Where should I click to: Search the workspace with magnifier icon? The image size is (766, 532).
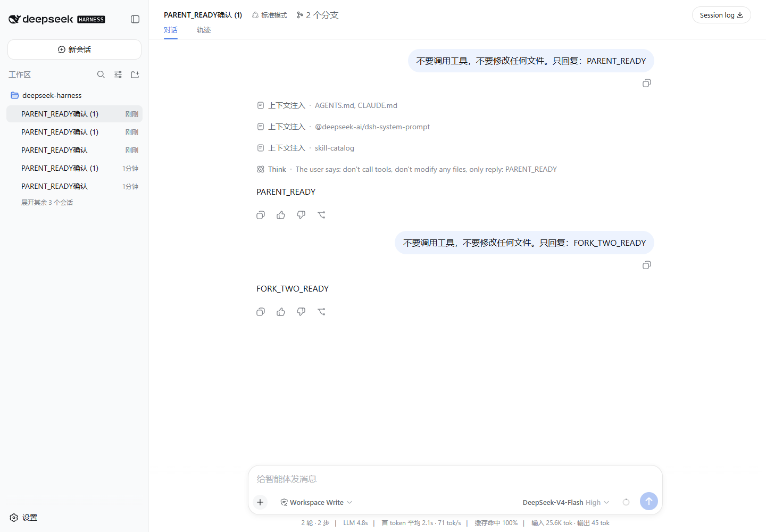[101, 74]
